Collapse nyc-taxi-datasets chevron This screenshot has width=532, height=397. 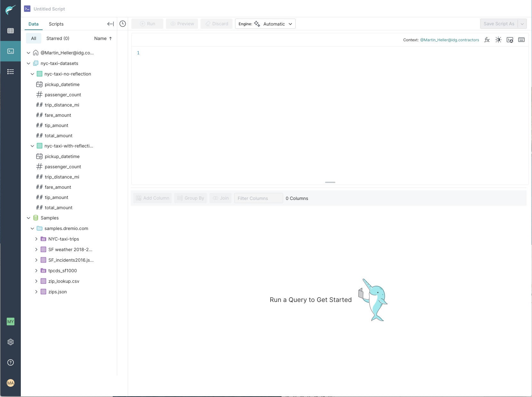pyautogui.click(x=29, y=63)
